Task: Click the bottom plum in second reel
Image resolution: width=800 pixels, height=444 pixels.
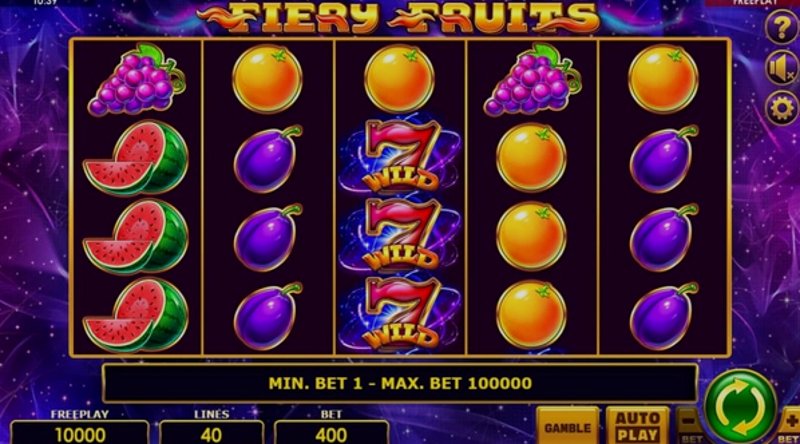Action: 267,315
